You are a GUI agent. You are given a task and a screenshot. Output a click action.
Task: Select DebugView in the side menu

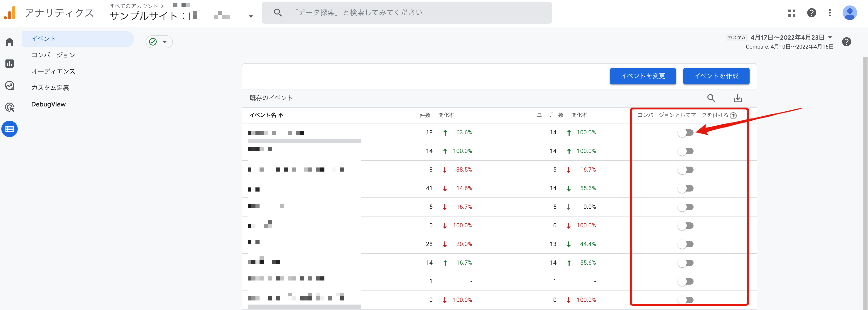coord(49,104)
